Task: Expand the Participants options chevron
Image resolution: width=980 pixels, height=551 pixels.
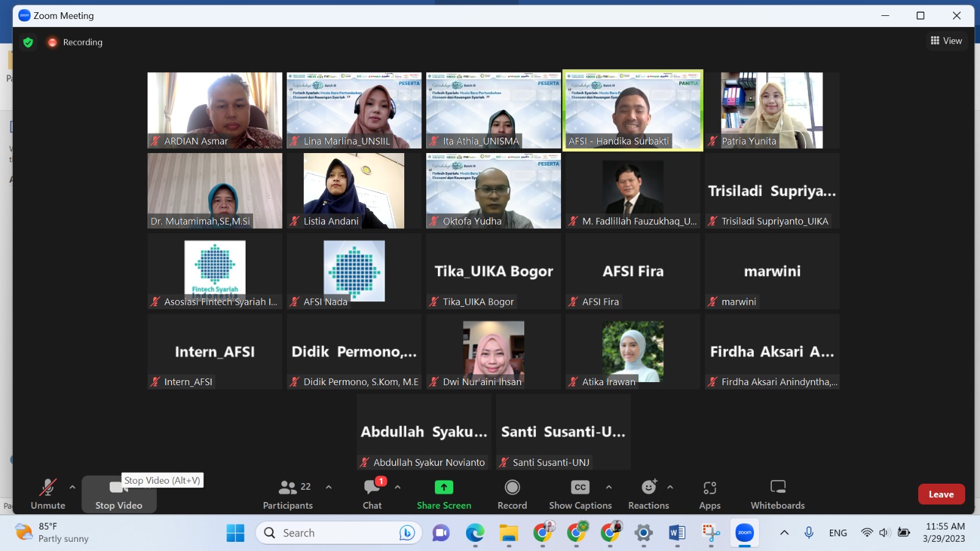Action: coord(329,487)
